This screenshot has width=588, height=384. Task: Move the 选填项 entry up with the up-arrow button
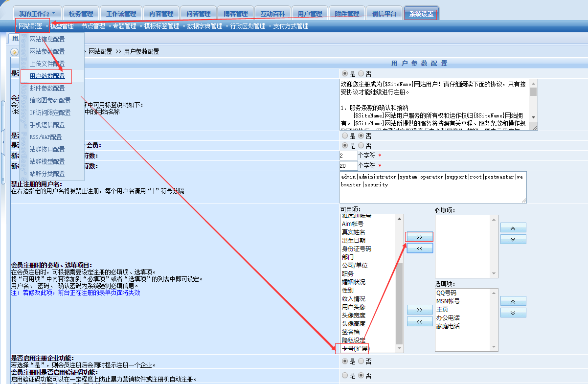coord(513,301)
